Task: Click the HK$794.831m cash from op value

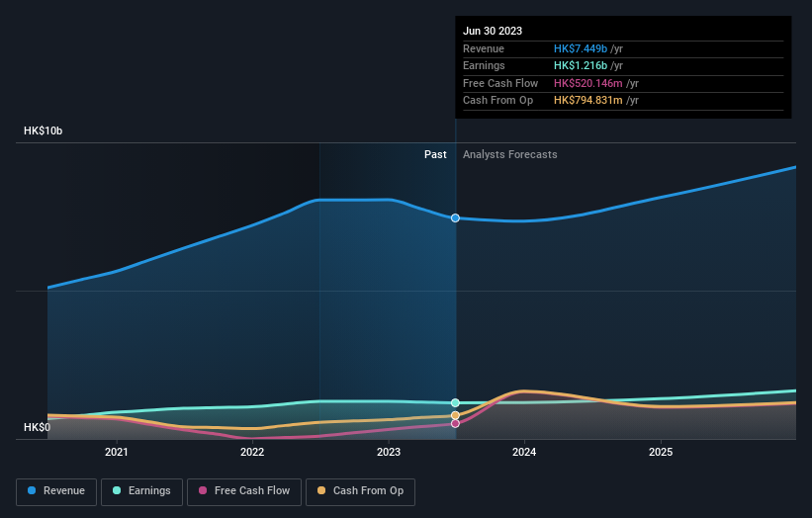Action: [588, 101]
